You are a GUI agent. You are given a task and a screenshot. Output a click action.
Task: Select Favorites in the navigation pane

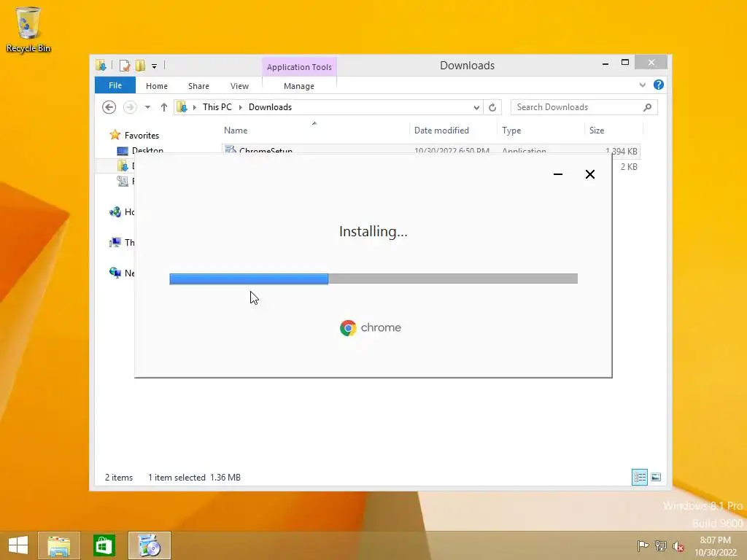142,135
